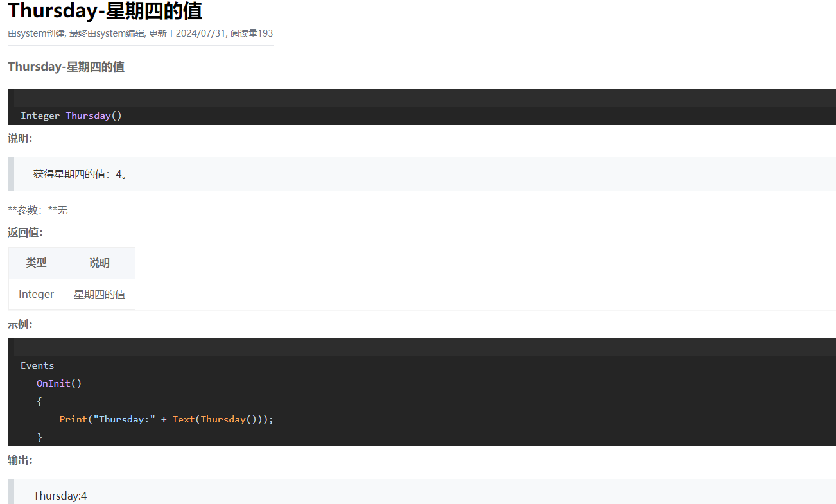This screenshot has width=836, height=504.
Task: Click the "说明:" label
Action: (20, 139)
